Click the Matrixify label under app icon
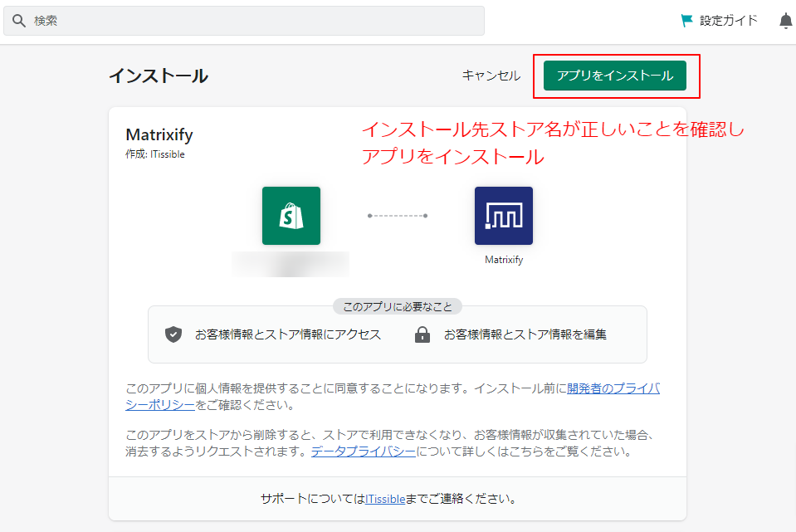Screen dimensions: 796x532 504,260
